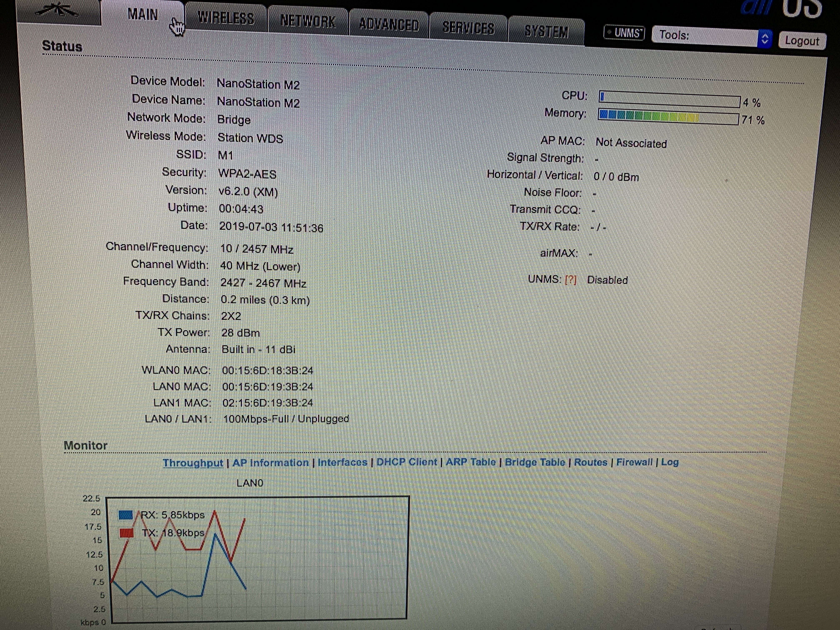Viewport: 840px width, 630px height.
Task: Click the Status section heading
Action: point(62,46)
